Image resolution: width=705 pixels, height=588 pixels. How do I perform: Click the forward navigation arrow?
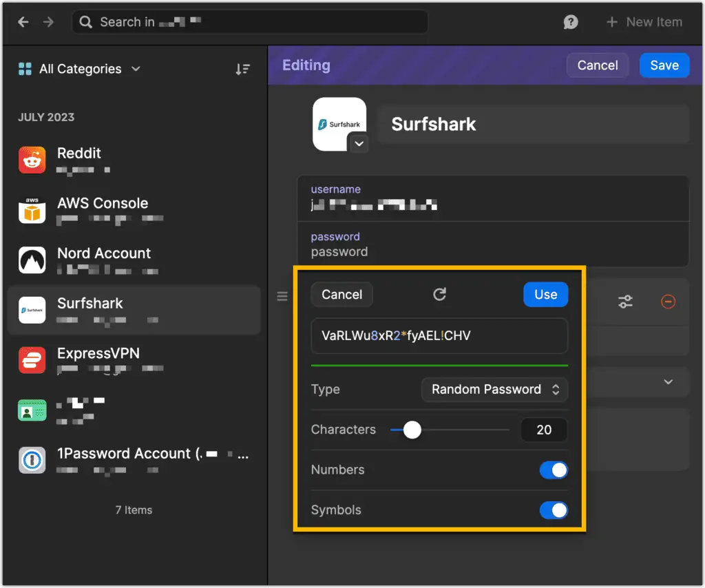[x=48, y=22]
